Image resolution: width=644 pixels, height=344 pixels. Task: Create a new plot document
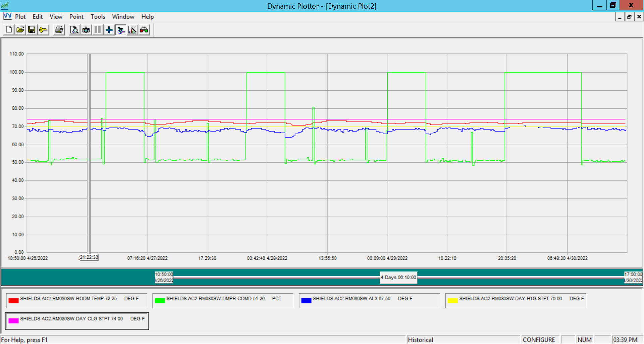[x=8, y=30]
